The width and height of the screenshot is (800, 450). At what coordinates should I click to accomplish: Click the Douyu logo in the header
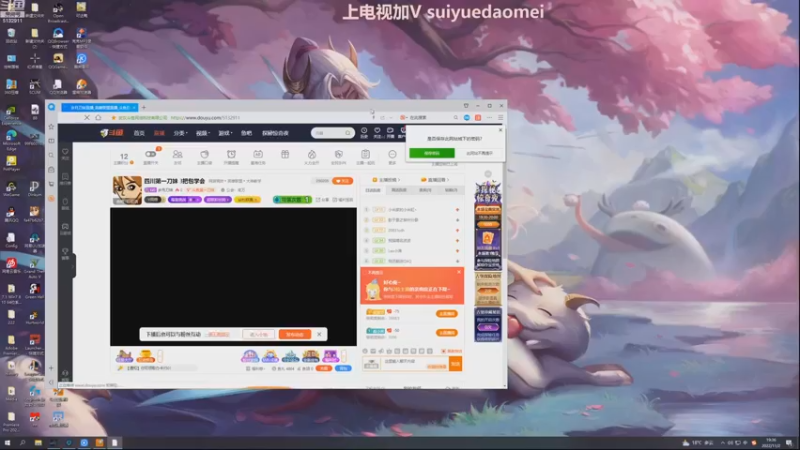tap(112, 133)
